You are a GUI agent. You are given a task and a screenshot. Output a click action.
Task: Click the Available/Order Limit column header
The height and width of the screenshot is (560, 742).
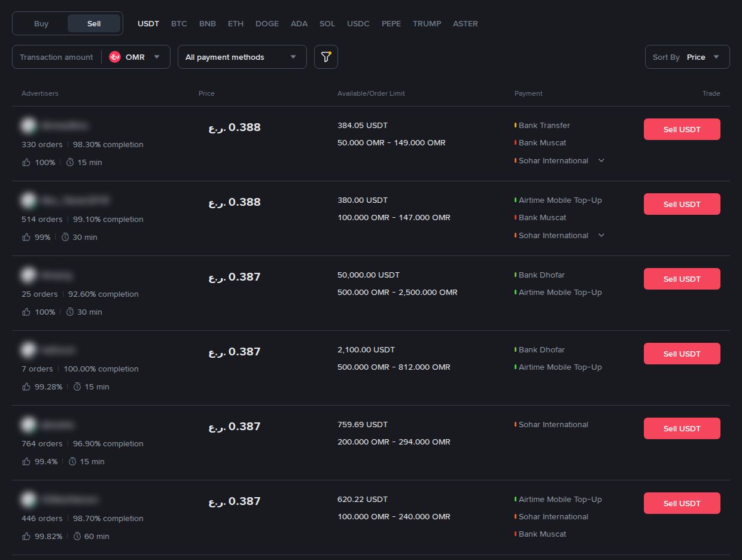point(371,93)
